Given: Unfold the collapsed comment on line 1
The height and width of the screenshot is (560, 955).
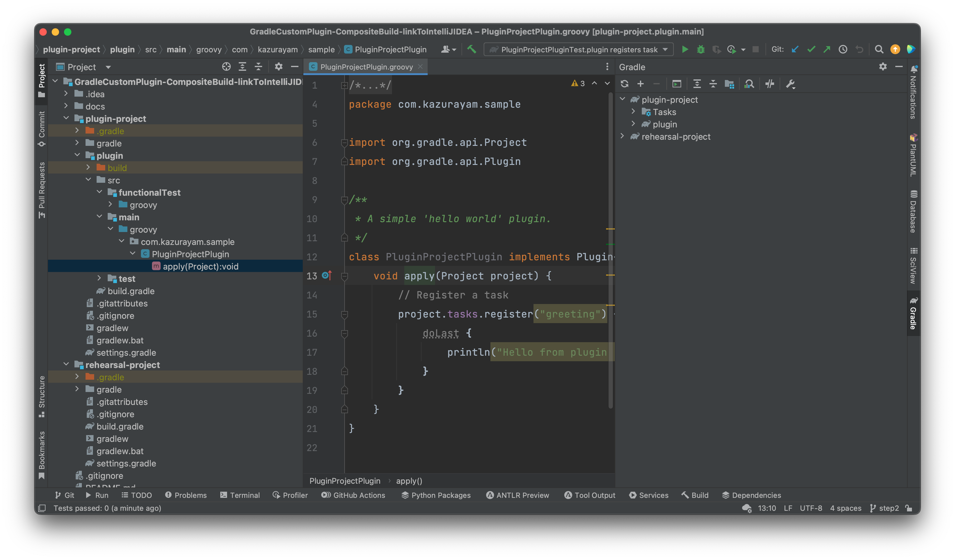Looking at the screenshot, I should click(344, 86).
